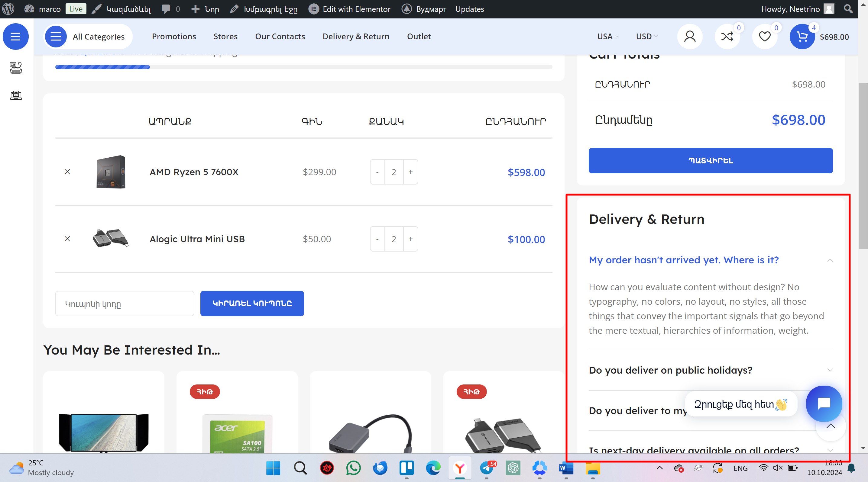The height and width of the screenshot is (482, 868).
Task: Open the wishlist heart icon
Action: (x=765, y=36)
